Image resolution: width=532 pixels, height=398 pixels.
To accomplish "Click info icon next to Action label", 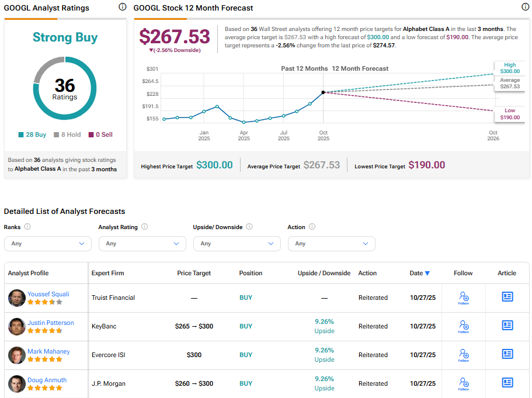I will 312,227.
